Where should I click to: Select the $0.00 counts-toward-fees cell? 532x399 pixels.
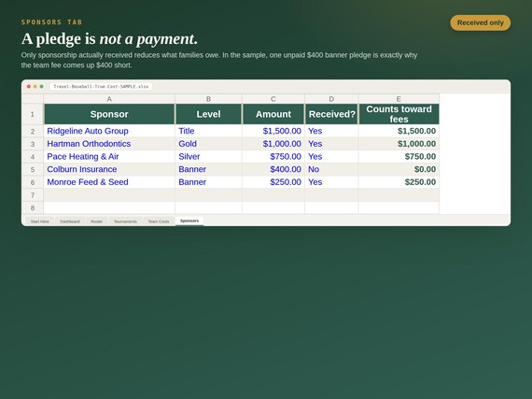tap(399, 169)
